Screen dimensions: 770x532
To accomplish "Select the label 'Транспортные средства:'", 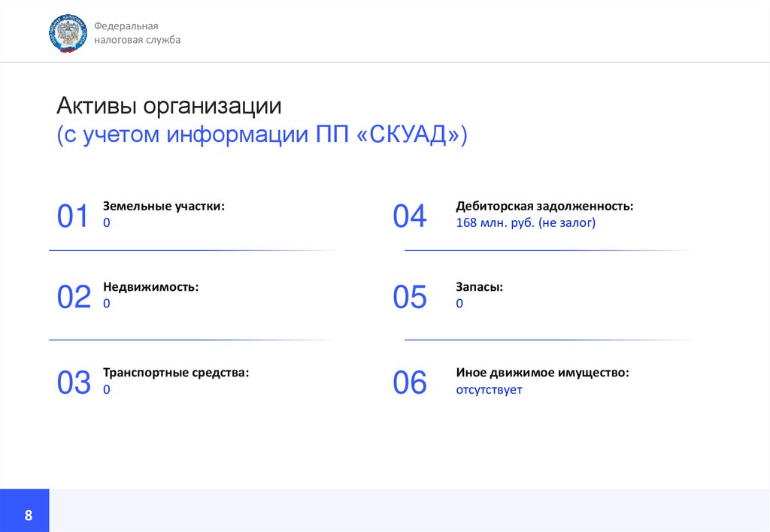I will (x=176, y=373).
